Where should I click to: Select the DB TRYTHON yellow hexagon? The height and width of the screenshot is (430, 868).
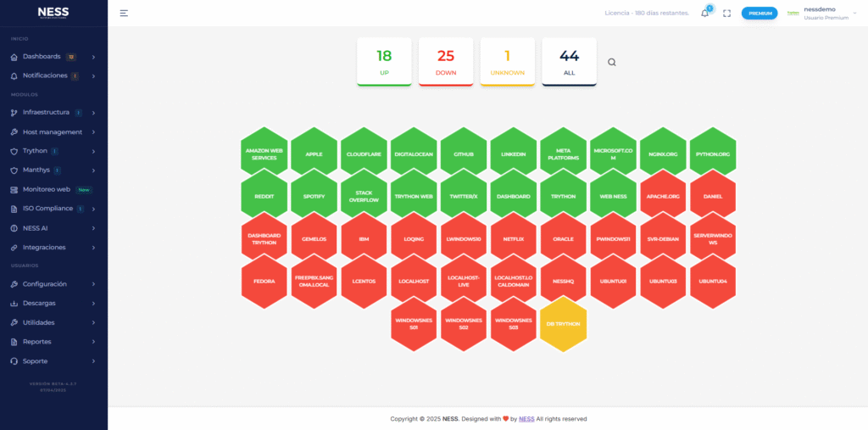(563, 324)
